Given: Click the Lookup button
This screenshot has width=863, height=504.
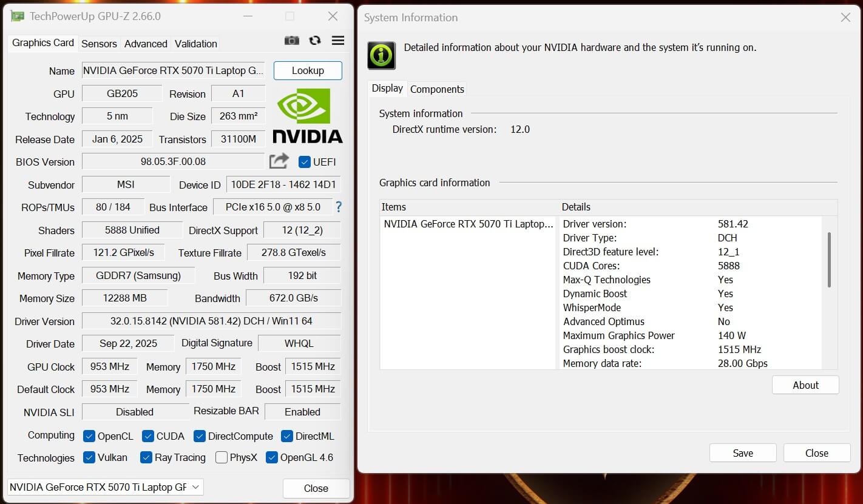Looking at the screenshot, I should point(308,70).
